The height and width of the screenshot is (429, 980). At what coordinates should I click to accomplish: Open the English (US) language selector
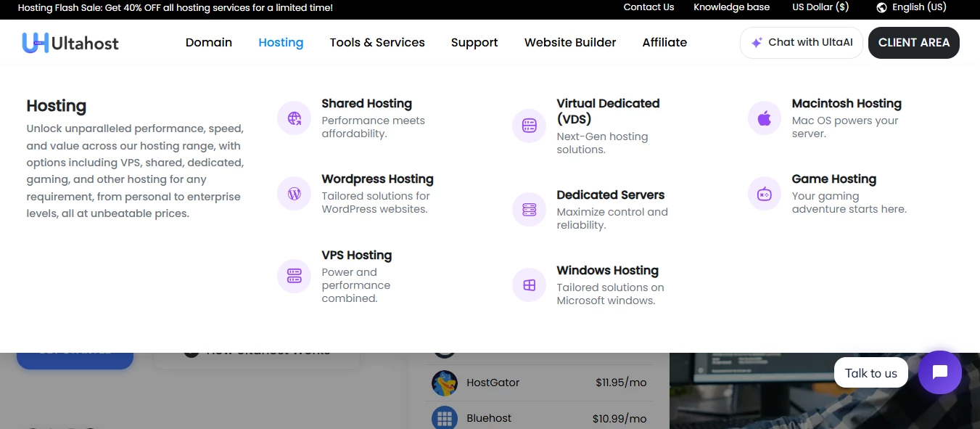(911, 7)
